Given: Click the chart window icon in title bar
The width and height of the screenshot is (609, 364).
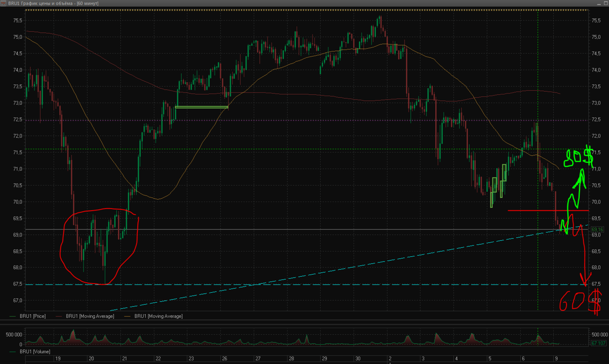Looking at the screenshot, I should [3, 3].
